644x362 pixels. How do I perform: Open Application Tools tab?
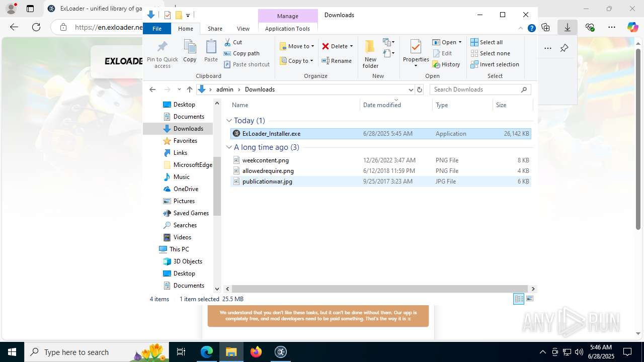[287, 29]
